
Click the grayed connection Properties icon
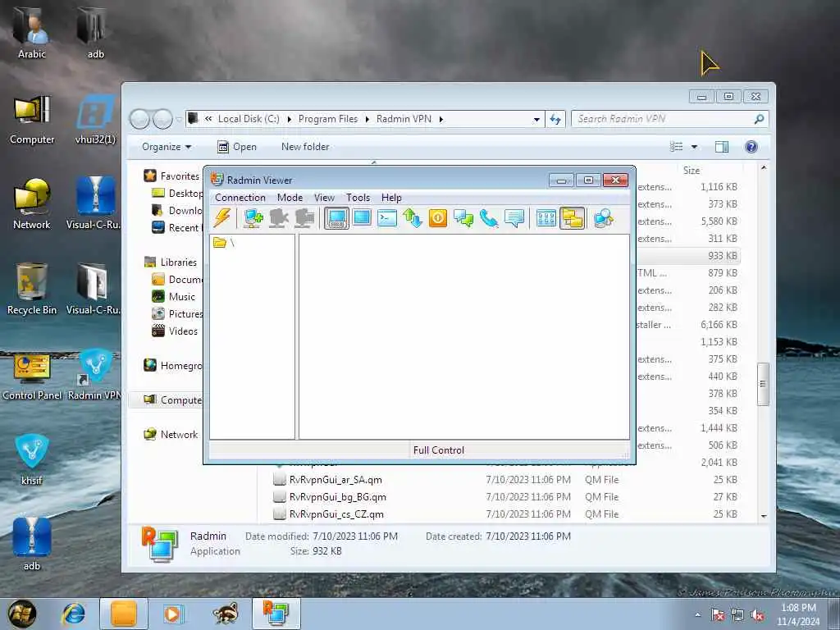pos(304,218)
